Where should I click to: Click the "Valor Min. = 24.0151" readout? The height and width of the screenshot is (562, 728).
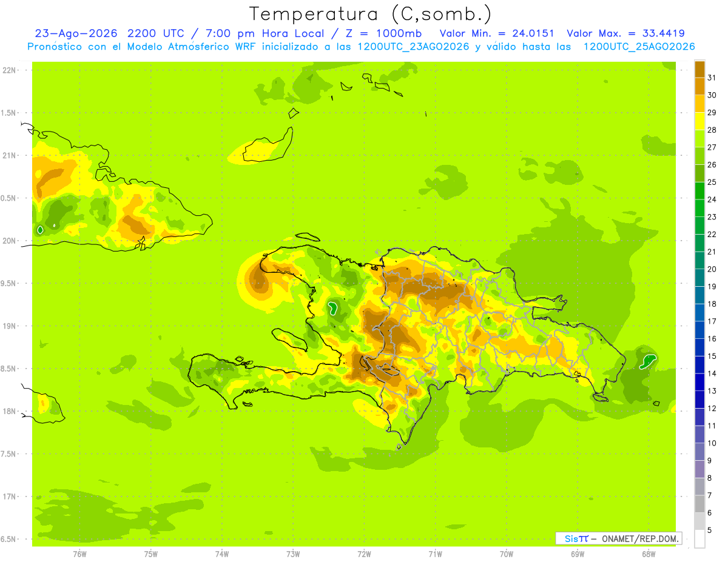(x=497, y=33)
